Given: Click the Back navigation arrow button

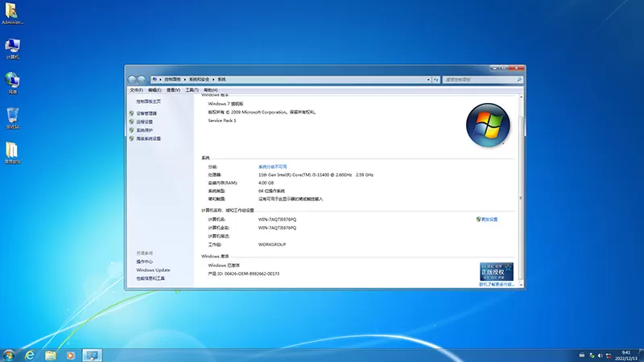Looking at the screenshot, I should 133,80.
